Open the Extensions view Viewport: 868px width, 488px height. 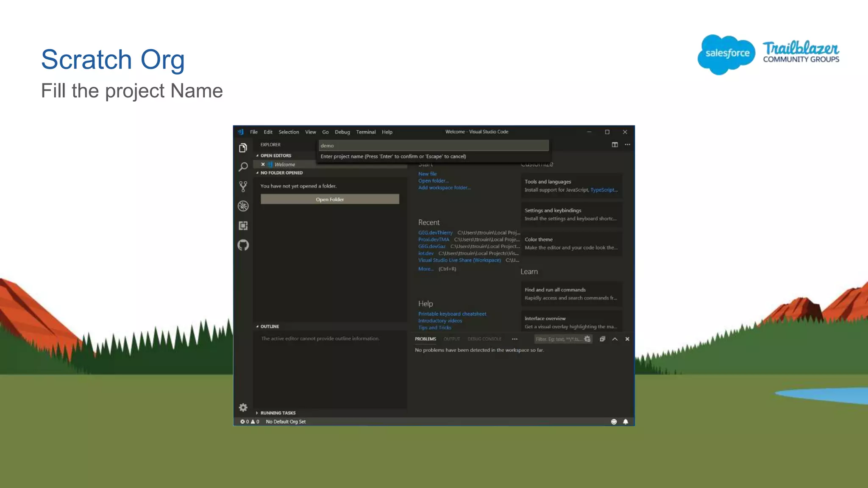tap(243, 225)
